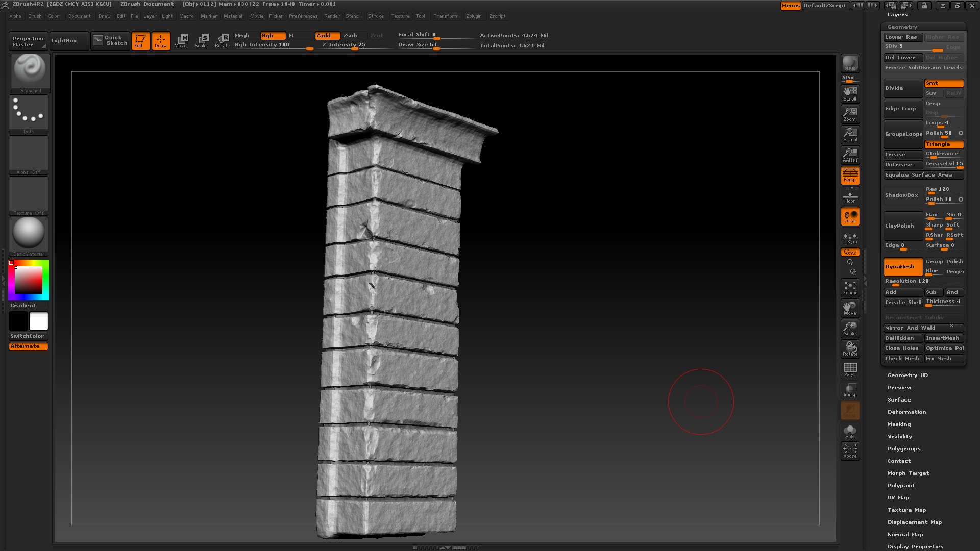Click the Frame icon in right shelf
980x551 pixels.
[850, 288]
